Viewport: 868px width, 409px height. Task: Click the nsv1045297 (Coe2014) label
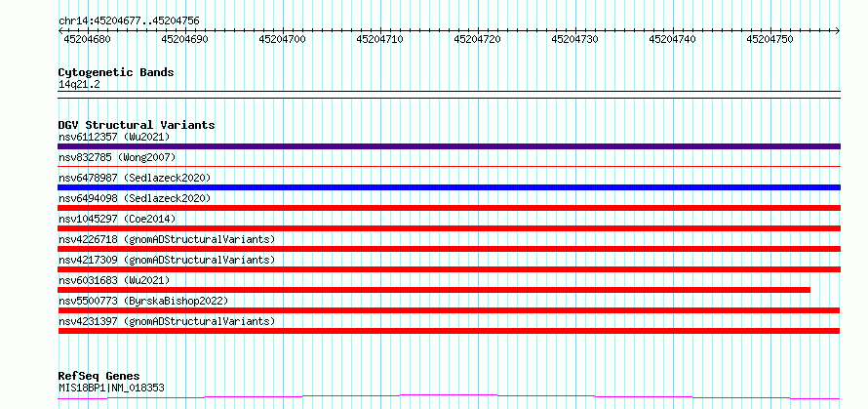pos(117,219)
